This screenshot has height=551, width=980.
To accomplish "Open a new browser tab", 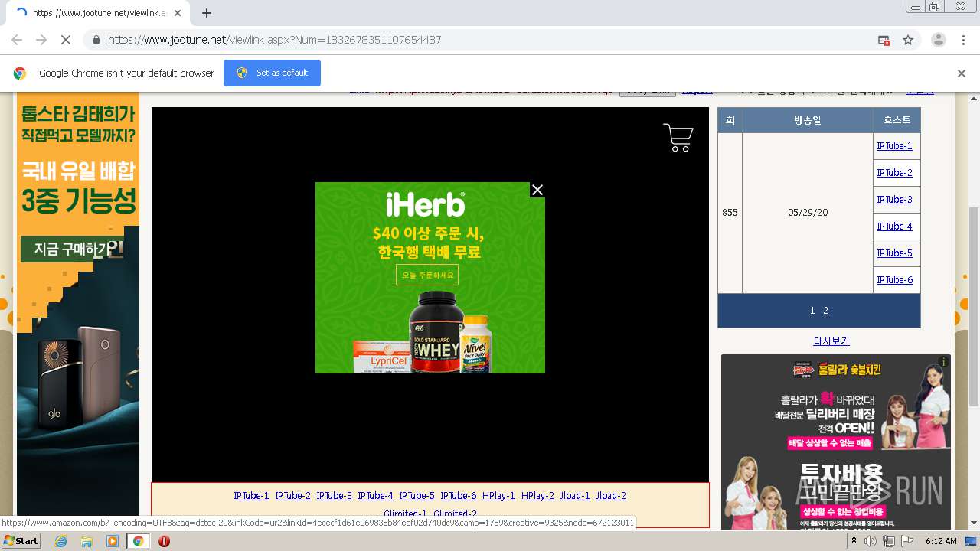I will pyautogui.click(x=207, y=12).
